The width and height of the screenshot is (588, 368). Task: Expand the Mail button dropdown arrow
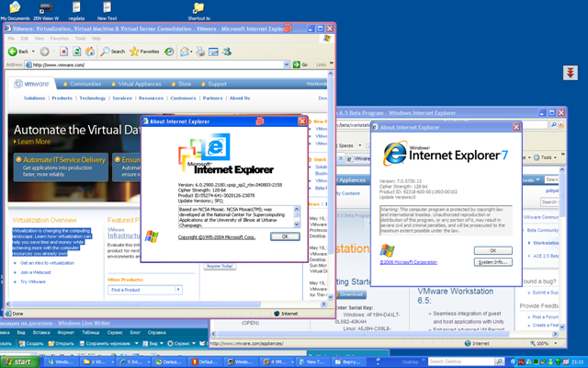tap(191, 52)
